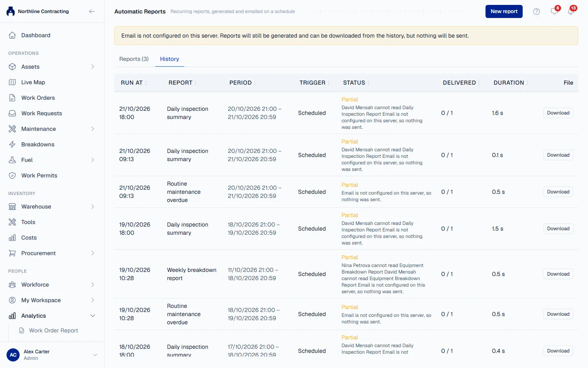
Task: Sort by the REPORT column header
Action: coord(183,83)
